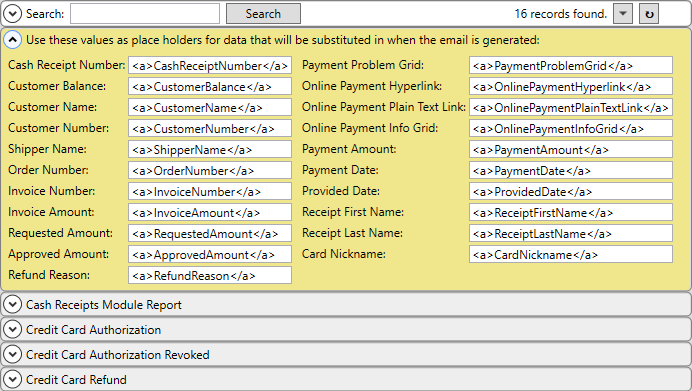Open the records found dropdown arrow
Screen dimensions: 692x391
[x=623, y=14]
